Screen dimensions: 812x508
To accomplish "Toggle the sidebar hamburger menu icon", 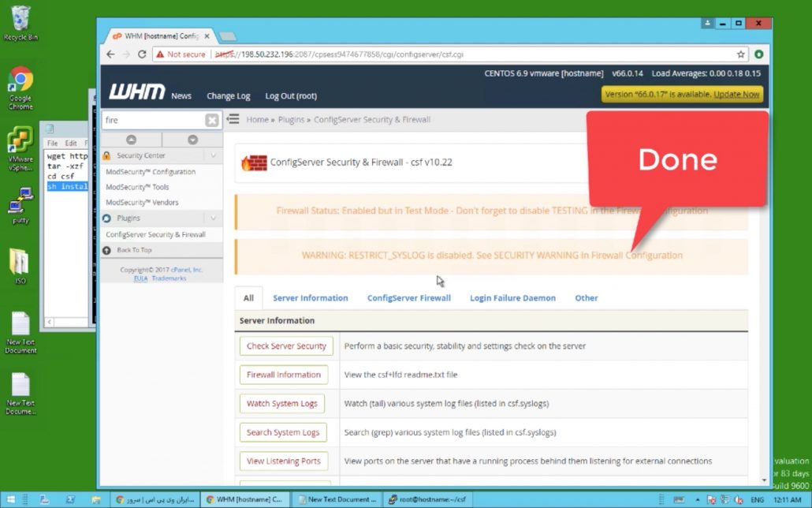I will click(x=233, y=119).
